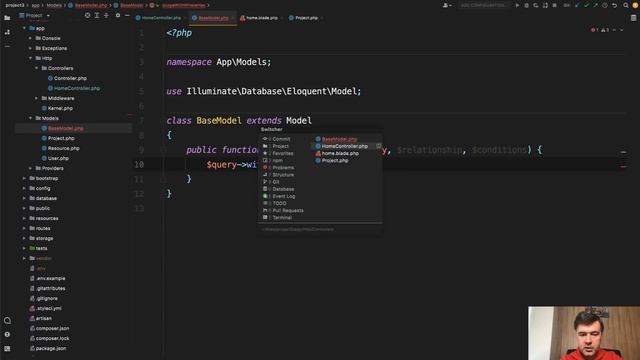Screen dimensions: 640x360
Task: Select Problems in the Switcher popup
Action: pos(283,168)
